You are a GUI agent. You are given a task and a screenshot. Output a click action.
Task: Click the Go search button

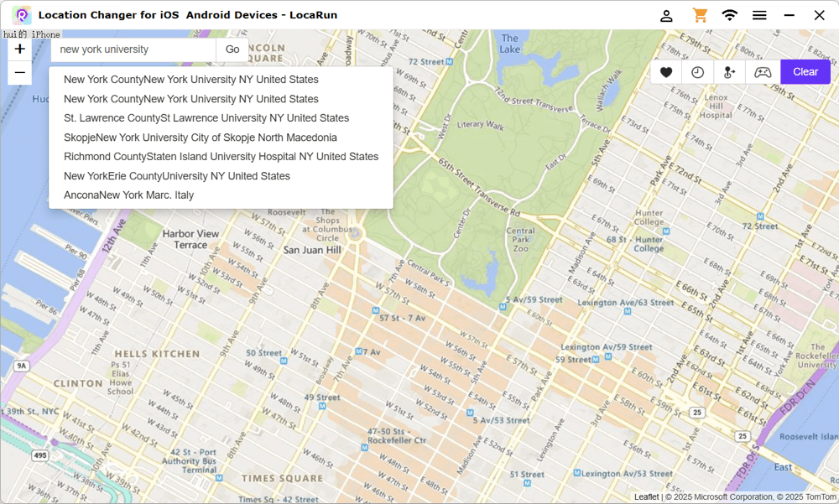232,49
